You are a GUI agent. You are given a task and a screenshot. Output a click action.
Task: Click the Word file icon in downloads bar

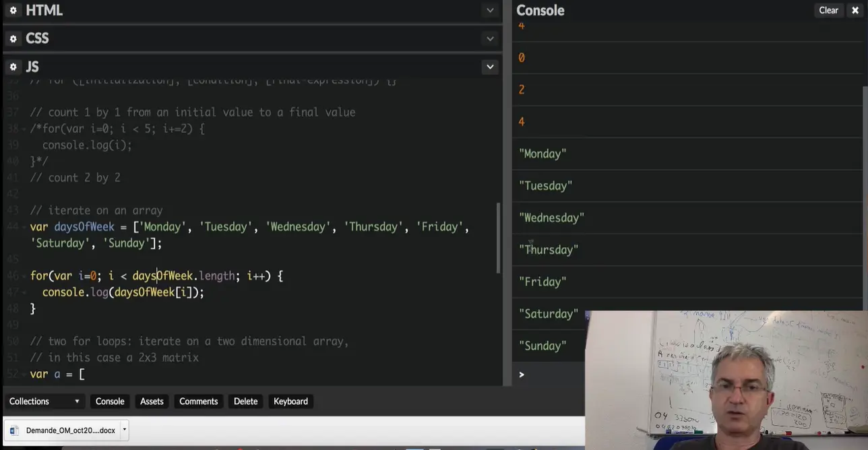point(14,430)
